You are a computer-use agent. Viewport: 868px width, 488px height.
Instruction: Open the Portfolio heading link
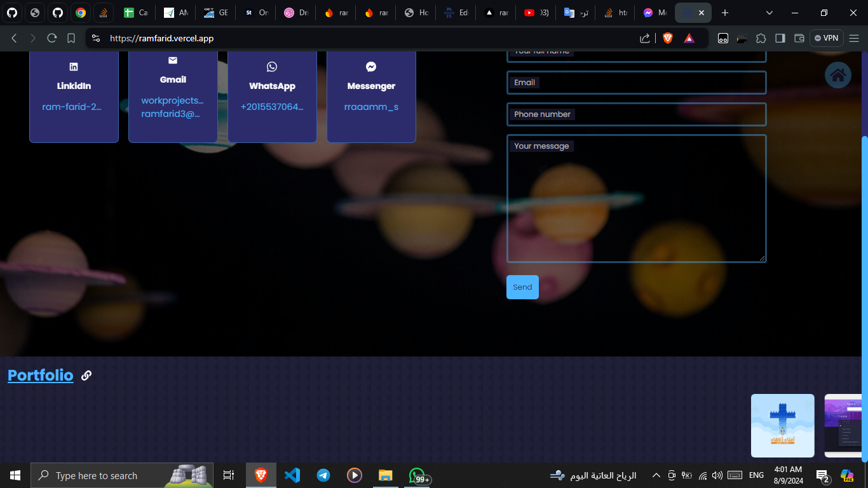(41, 376)
